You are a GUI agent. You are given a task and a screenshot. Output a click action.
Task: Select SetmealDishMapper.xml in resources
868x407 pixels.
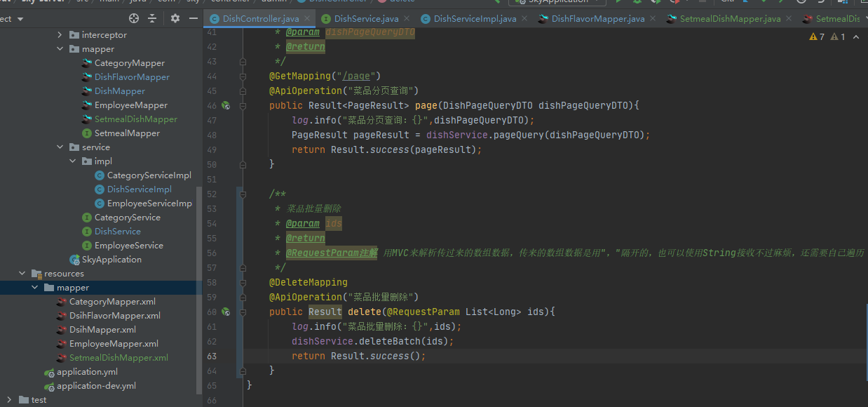(118, 358)
